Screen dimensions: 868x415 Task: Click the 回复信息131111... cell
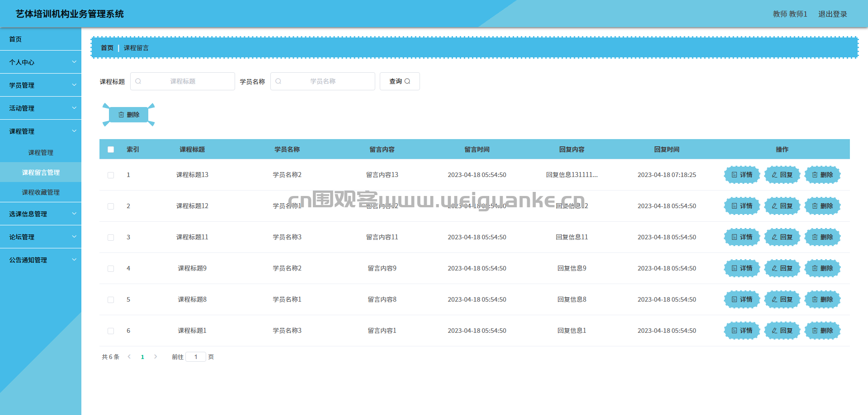click(572, 175)
